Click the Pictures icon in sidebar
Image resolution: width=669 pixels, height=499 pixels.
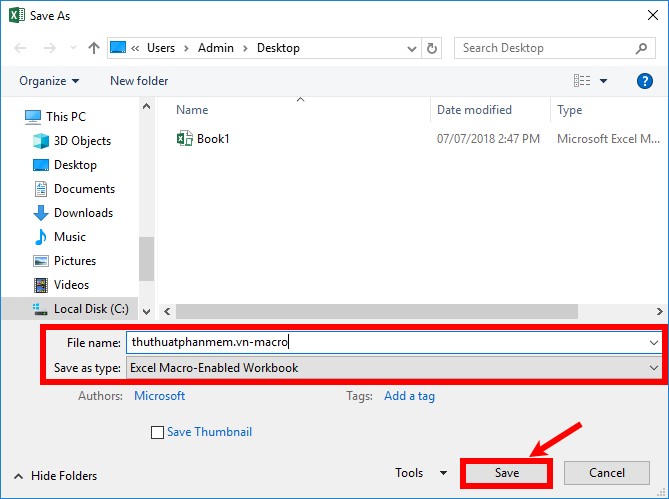pyautogui.click(x=41, y=261)
